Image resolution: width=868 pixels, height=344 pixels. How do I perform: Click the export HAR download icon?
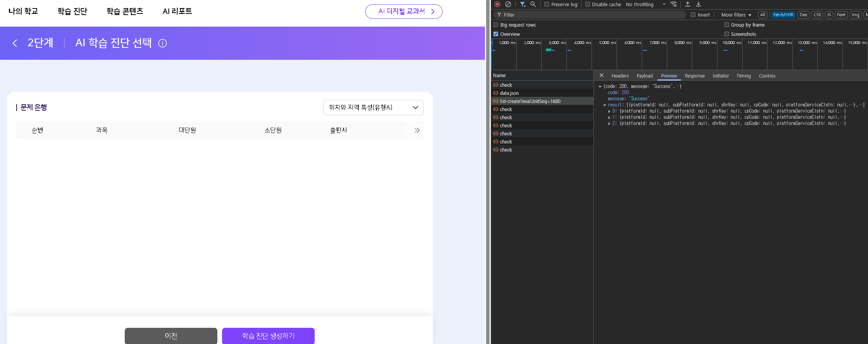click(698, 4)
